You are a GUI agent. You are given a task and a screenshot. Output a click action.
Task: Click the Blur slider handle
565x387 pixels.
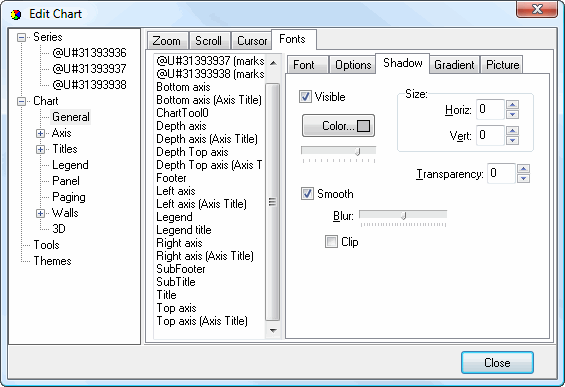(404, 215)
